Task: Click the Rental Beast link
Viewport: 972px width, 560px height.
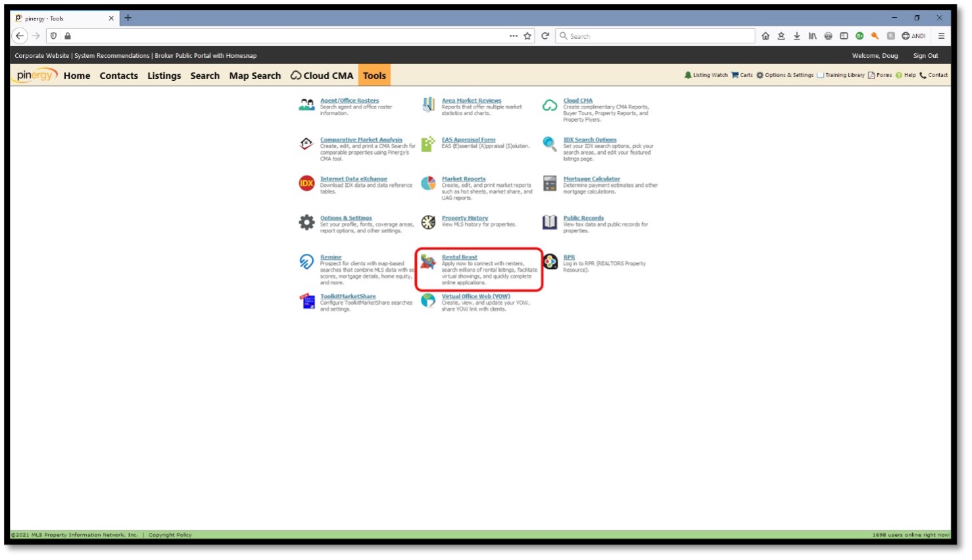Action: tap(460, 257)
